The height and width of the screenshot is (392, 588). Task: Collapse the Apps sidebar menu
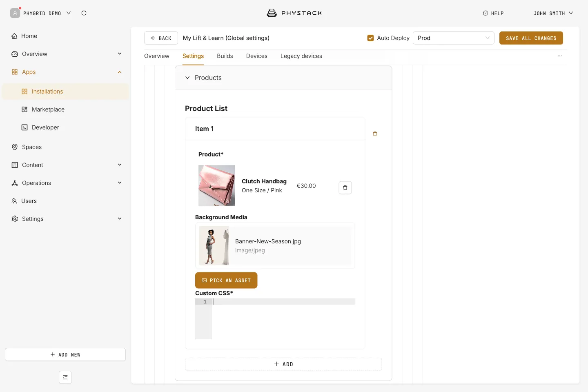coord(120,72)
